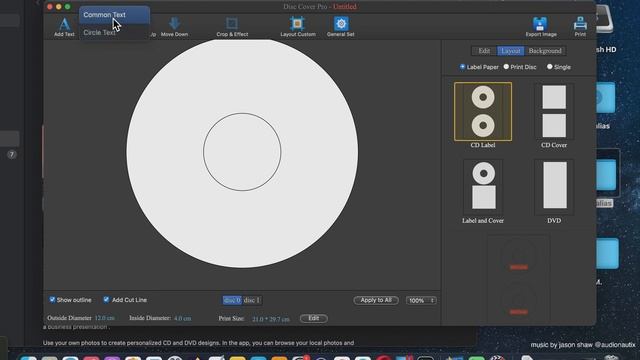640x360 pixels.
Task: Click the label paper preview at panel bottom
Action: coord(519,280)
